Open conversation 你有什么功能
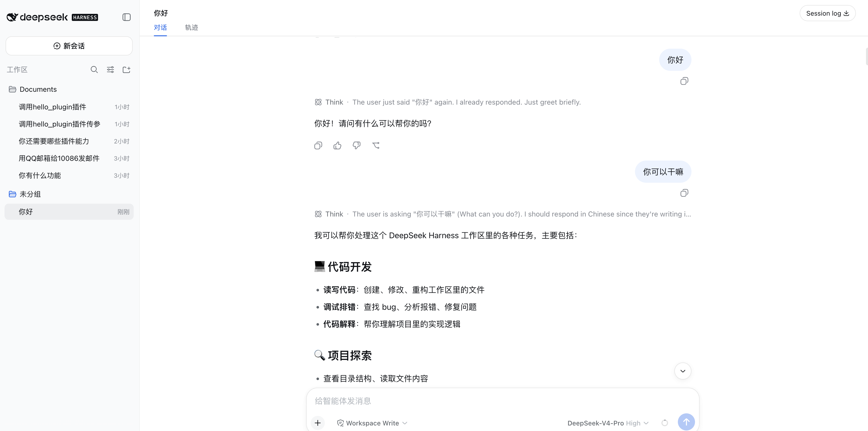Screen dimensions: 868x431 click(69, 175)
